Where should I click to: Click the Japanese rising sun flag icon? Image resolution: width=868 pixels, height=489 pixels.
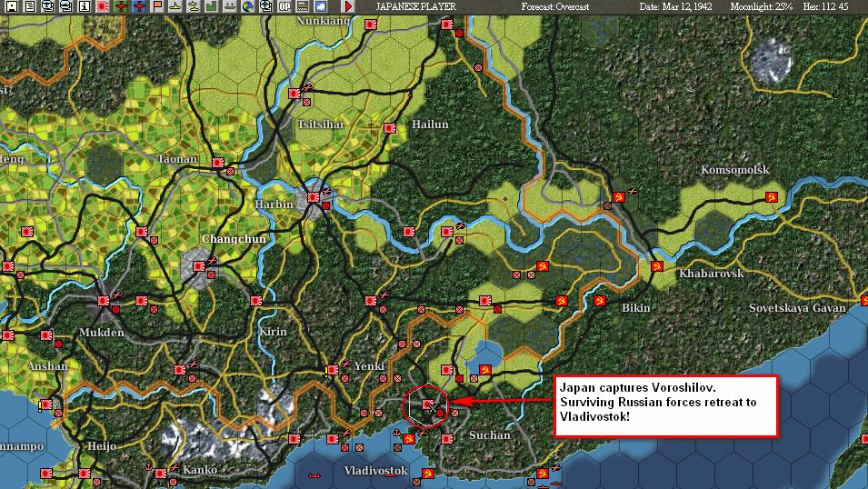103,6
